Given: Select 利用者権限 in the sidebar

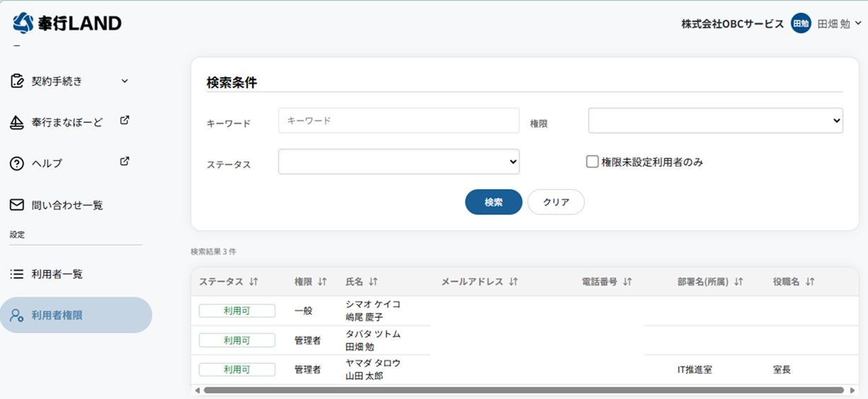Looking at the screenshot, I should pos(76,315).
